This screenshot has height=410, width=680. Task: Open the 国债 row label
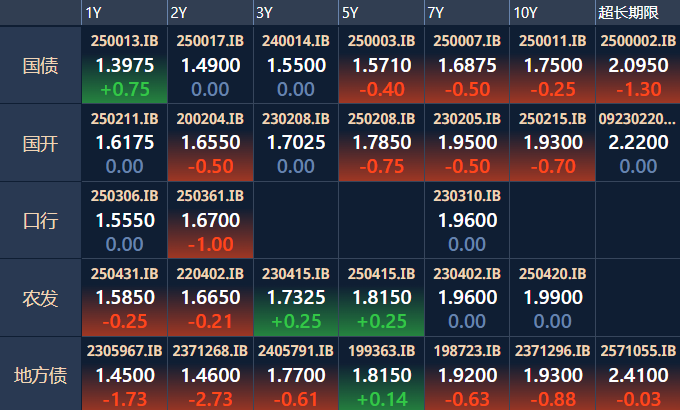[x=40, y=65]
